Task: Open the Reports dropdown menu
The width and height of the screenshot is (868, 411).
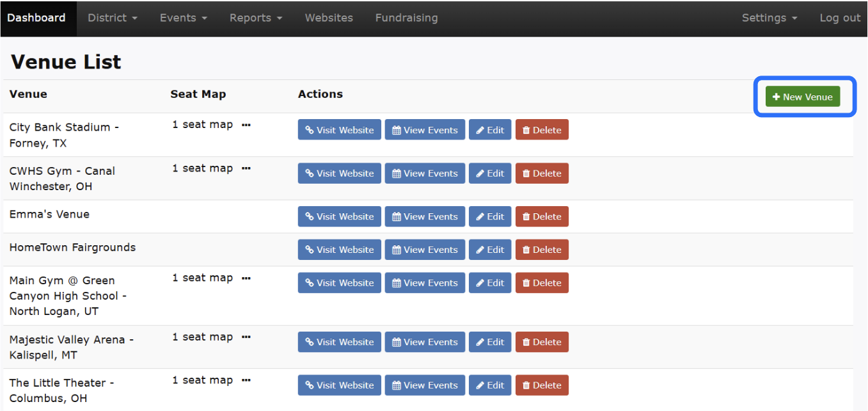Action: click(256, 18)
